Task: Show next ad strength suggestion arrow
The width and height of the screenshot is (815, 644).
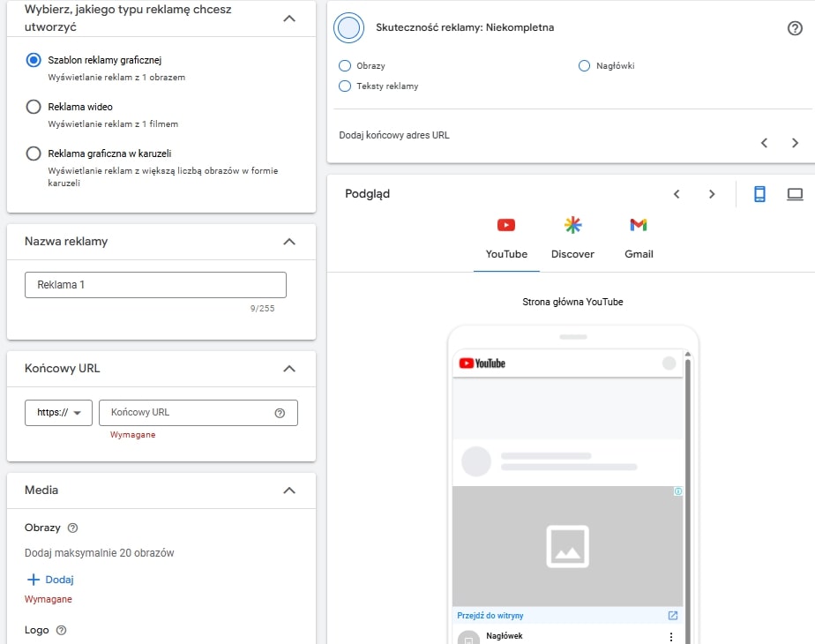Action: click(795, 143)
